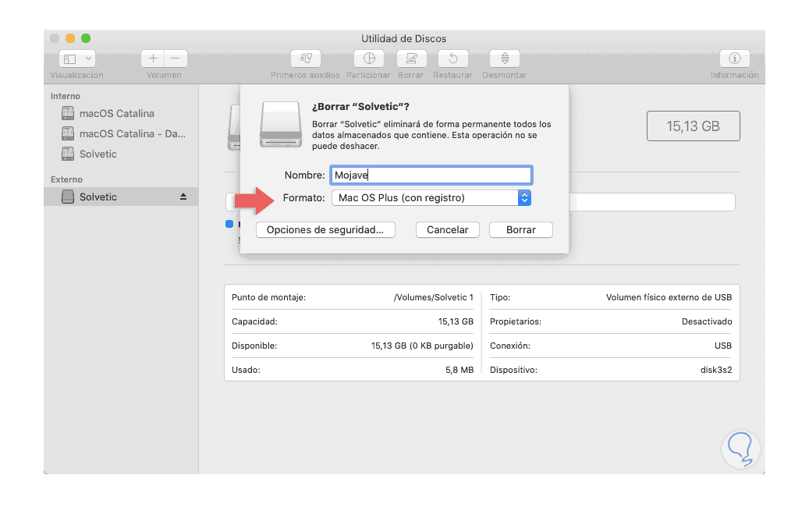This screenshot has width=809, height=532.
Task: Click the Interno sidebar header
Action: pos(66,96)
